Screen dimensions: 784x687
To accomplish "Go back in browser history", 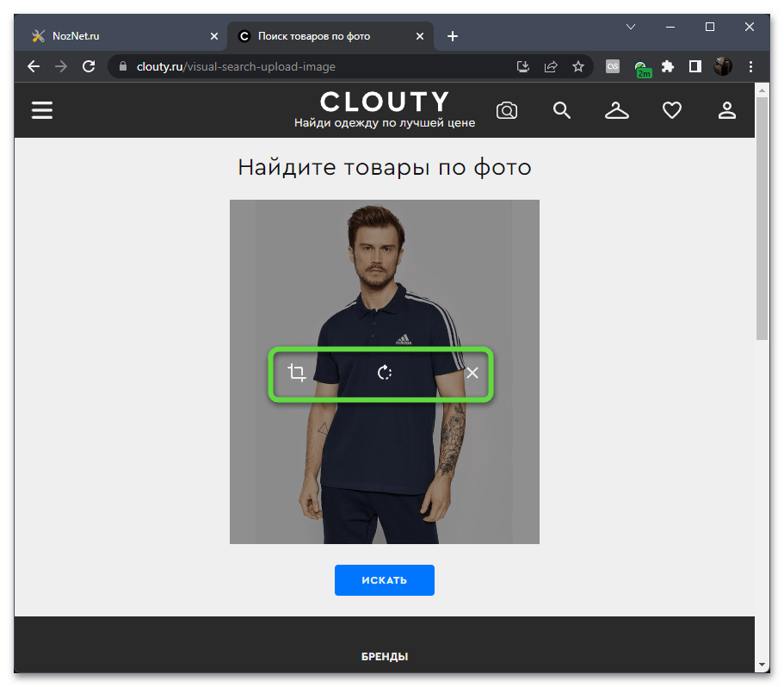I will [x=34, y=66].
